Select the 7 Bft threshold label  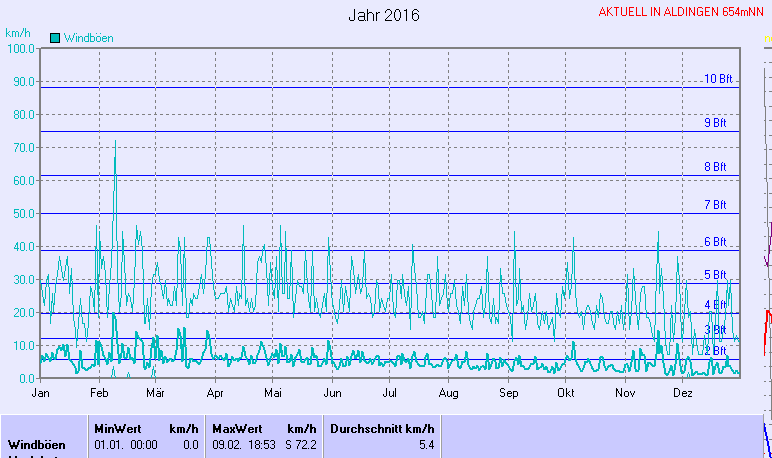715,205
